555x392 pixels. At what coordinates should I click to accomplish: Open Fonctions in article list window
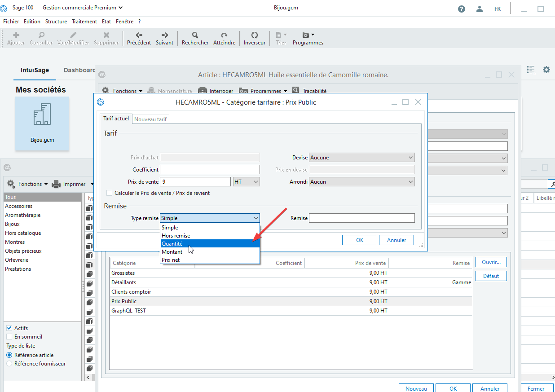point(26,184)
